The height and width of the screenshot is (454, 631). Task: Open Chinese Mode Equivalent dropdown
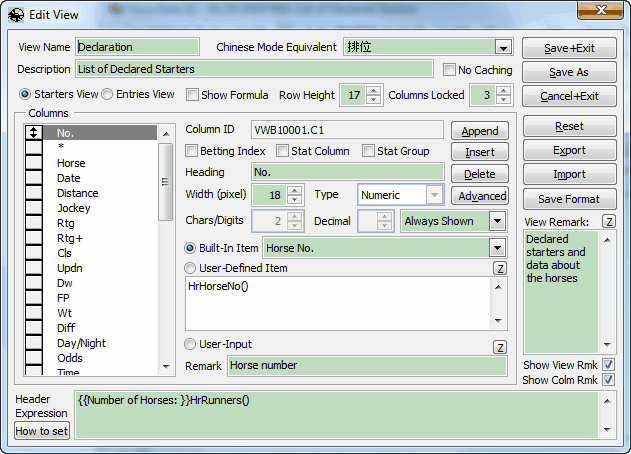click(x=503, y=47)
